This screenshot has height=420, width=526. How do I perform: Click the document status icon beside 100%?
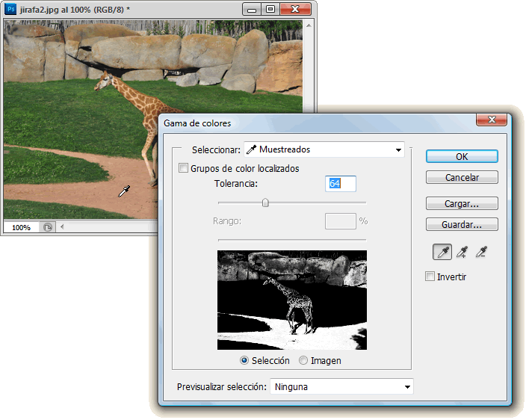coord(47,227)
